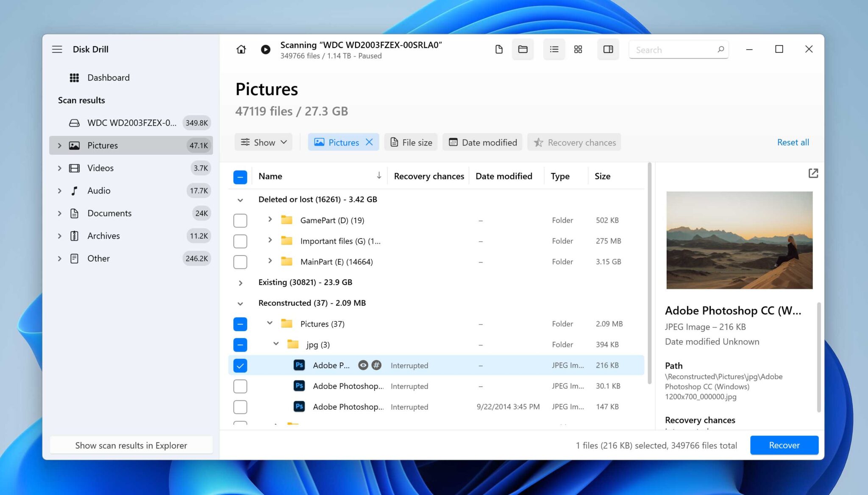Click inside the Search field
The image size is (868, 495).
674,50
